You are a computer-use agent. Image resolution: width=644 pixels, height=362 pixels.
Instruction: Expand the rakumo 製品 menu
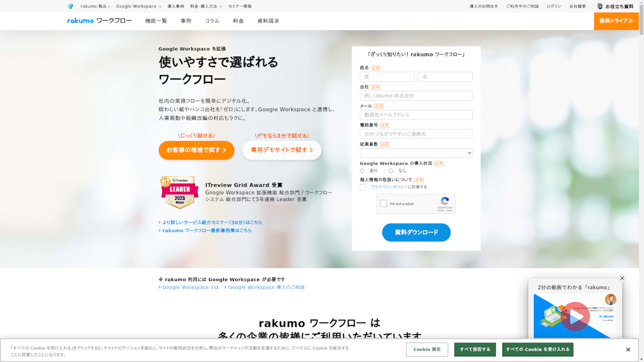pos(95,6)
